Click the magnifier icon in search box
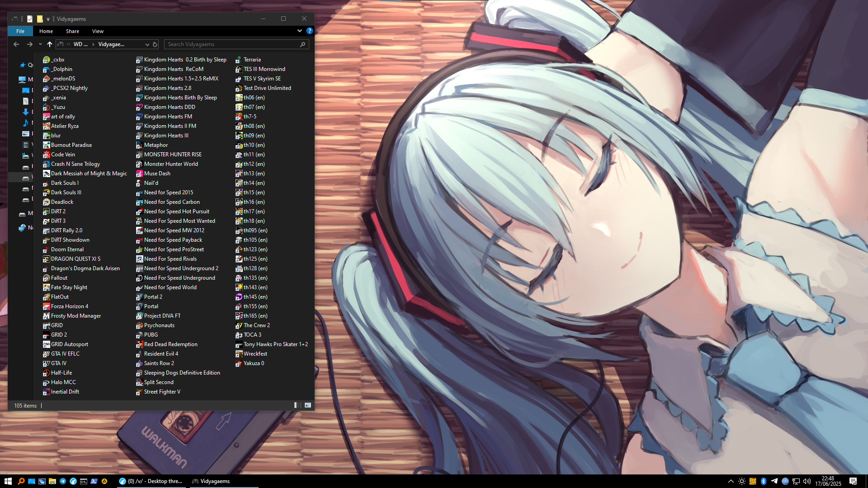868x488 pixels. (303, 44)
